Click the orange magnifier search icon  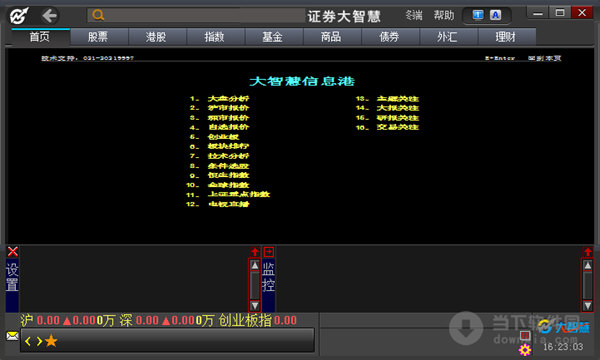tap(98, 15)
